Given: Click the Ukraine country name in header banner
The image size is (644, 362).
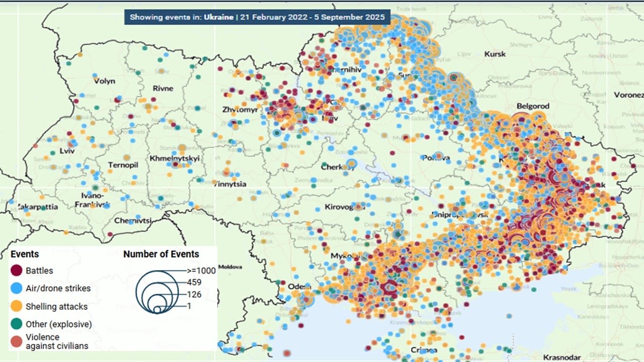Looking at the screenshot, I should [218, 17].
